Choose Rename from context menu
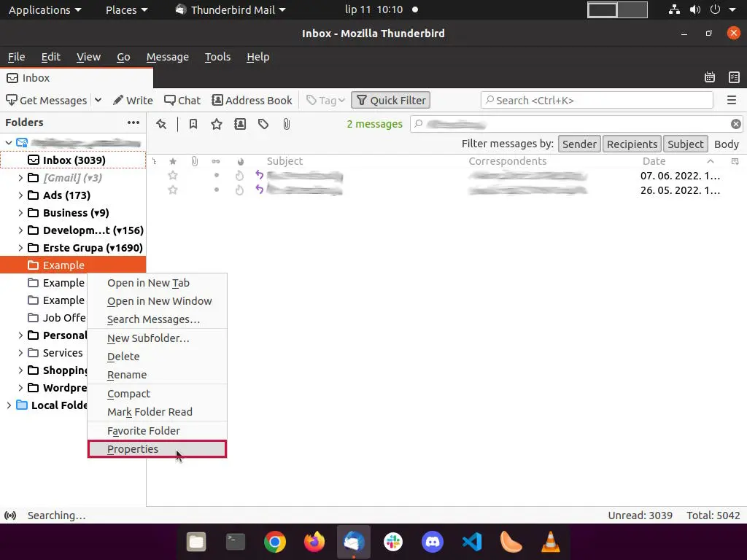 pyautogui.click(x=158, y=375)
